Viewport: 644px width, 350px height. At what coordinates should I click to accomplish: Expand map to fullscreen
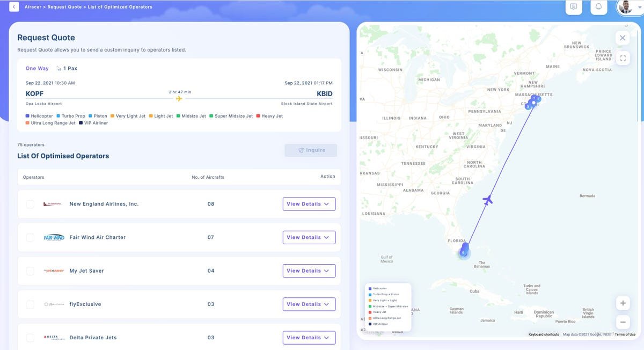pyautogui.click(x=623, y=59)
